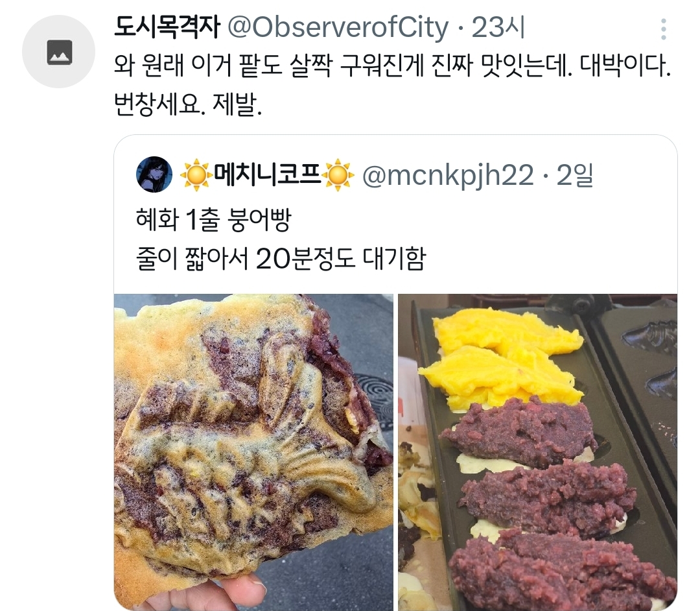Click the placeholder image icon in avatar

[60, 52]
